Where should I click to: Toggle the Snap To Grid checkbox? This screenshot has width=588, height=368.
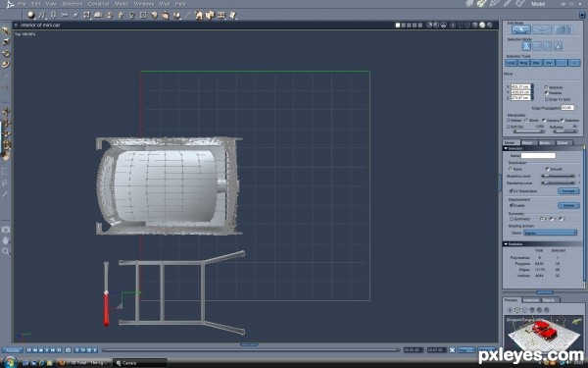coord(547,99)
